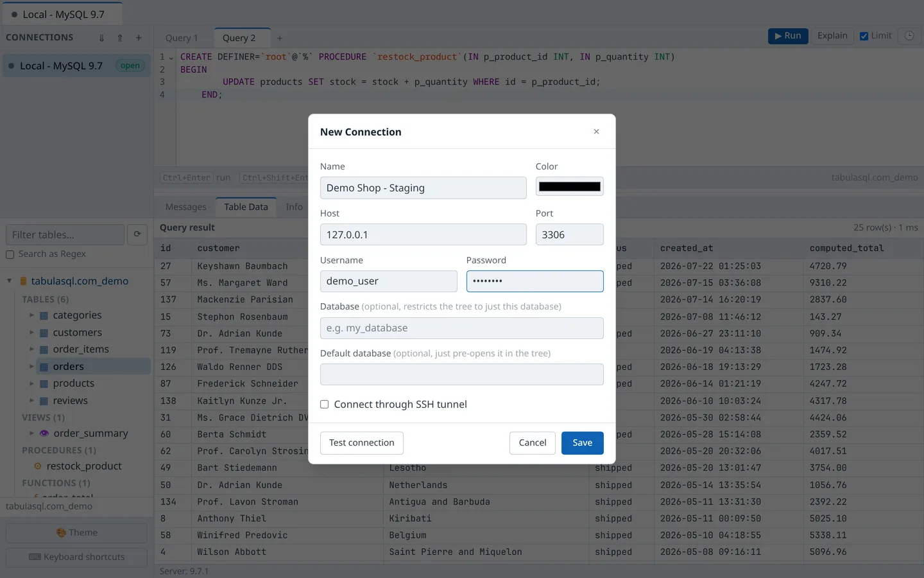This screenshot has width=924, height=578.
Task: Expand the products table
Action: [x=32, y=383]
